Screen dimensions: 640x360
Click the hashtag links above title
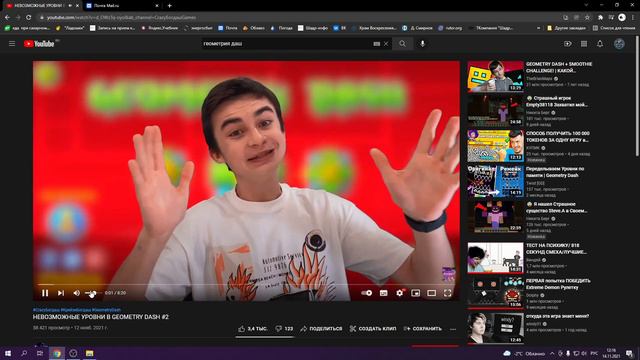coord(77,310)
